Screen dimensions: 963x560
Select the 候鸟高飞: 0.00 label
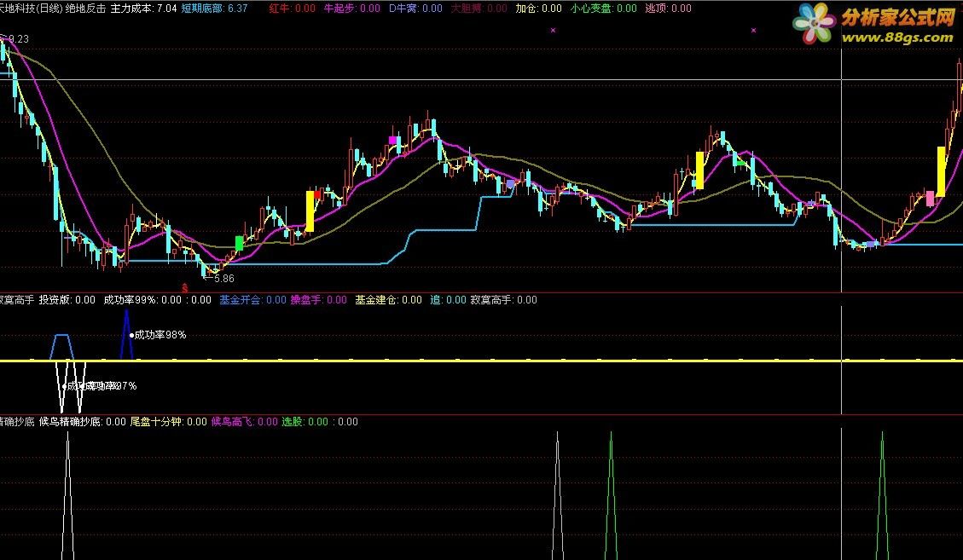point(245,422)
